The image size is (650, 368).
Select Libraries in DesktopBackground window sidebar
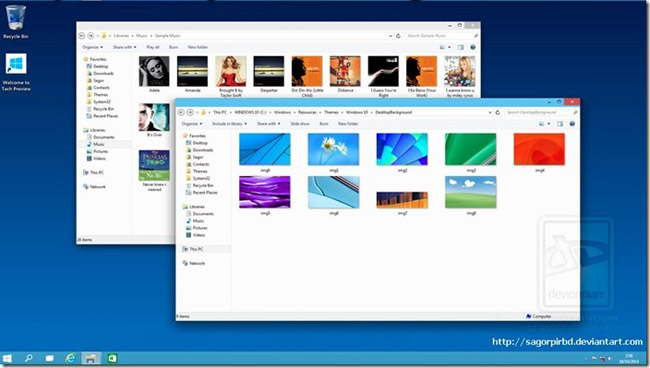pos(194,207)
